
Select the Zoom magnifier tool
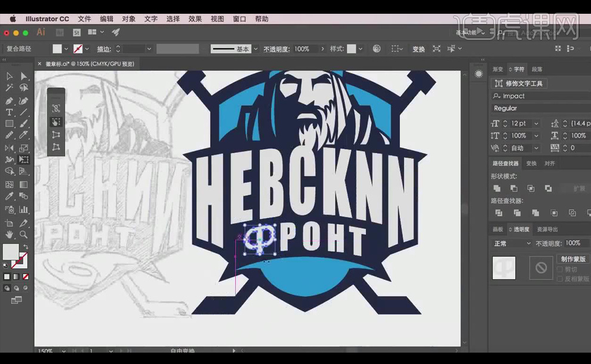point(24,235)
